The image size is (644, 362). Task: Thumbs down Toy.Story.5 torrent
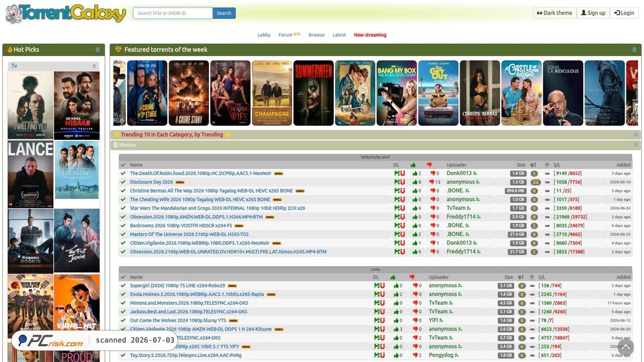coord(415,356)
